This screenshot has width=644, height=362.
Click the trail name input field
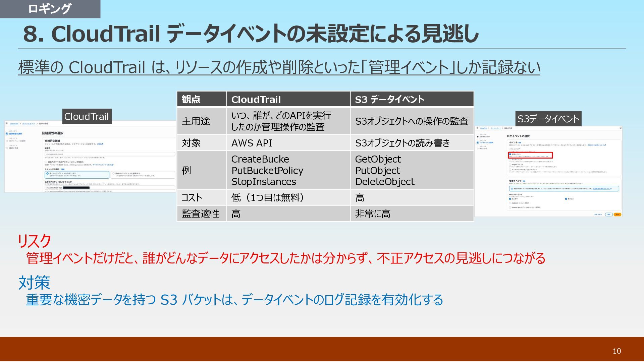click(x=109, y=154)
